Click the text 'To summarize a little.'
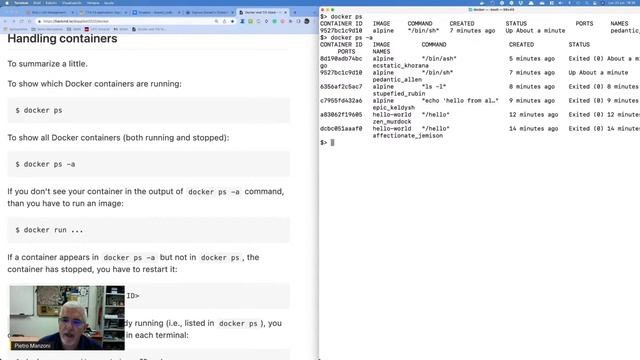This screenshot has width=640, height=360. [x=47, y=64]
